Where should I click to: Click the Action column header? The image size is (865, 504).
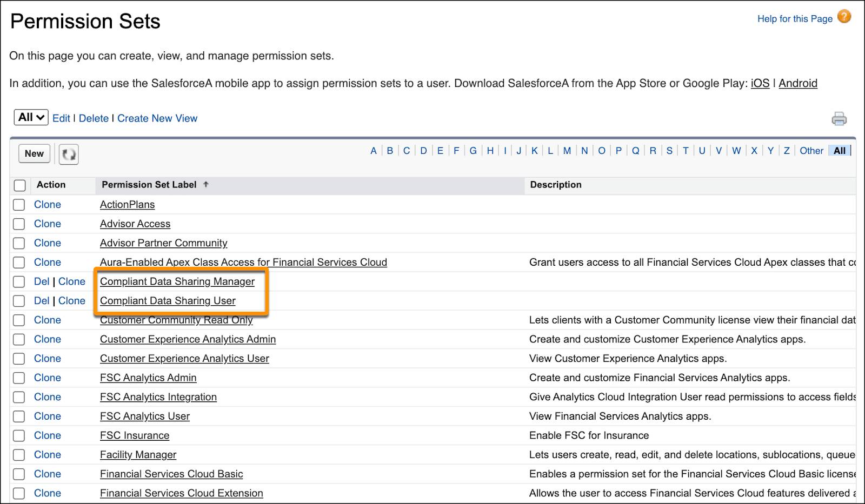tap(51, 185)
